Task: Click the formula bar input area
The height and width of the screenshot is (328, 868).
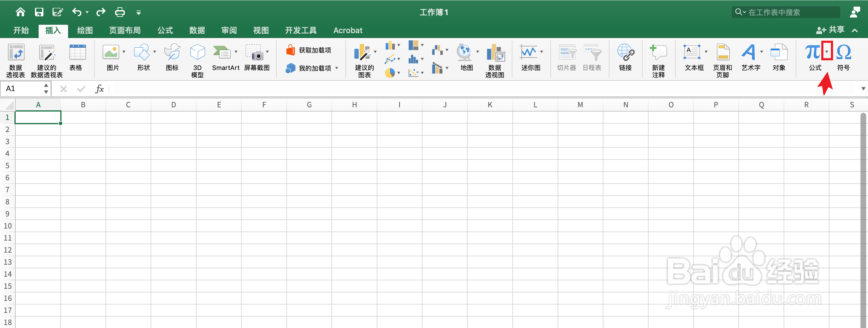Action: (484, 89)
